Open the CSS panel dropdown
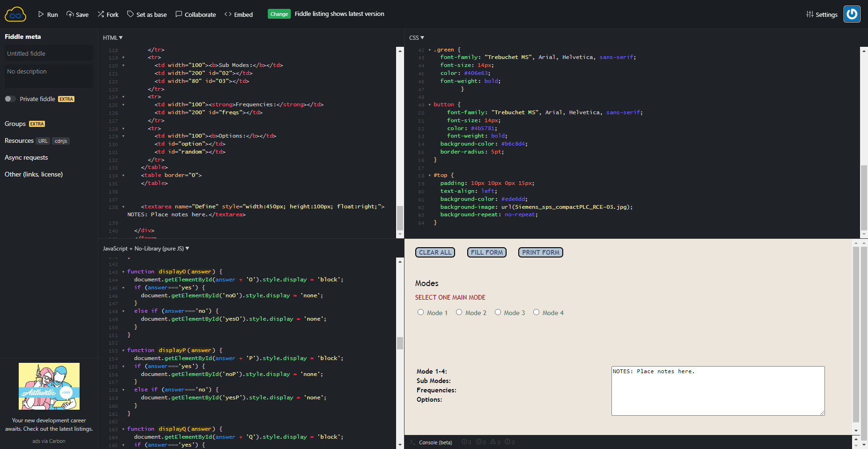 tap(416, 38)
